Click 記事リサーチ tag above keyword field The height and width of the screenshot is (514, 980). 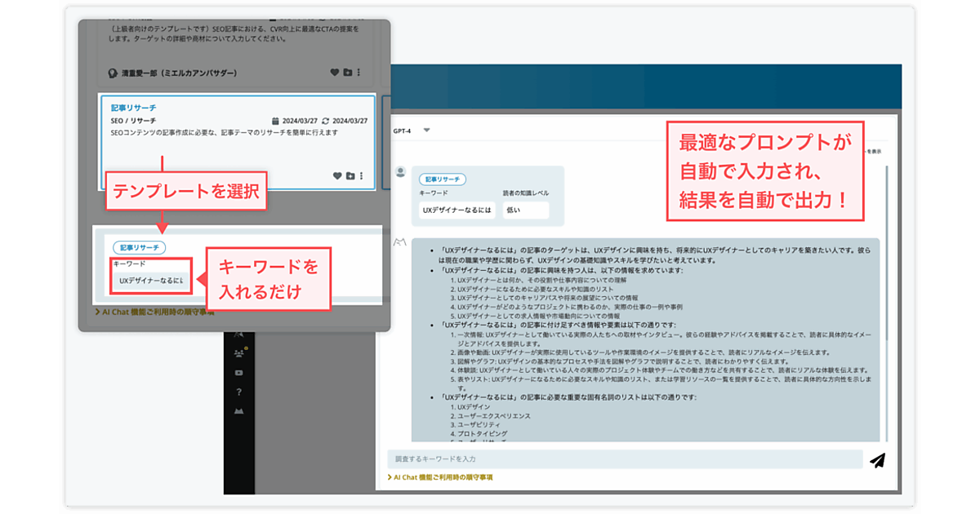point(139,247)
